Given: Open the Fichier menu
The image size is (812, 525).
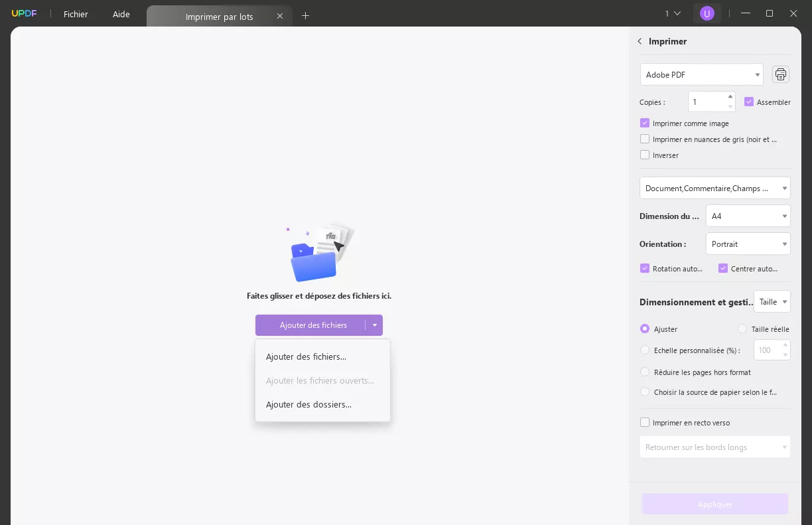Looking at the screenshot, I should (x=76, y=14).
